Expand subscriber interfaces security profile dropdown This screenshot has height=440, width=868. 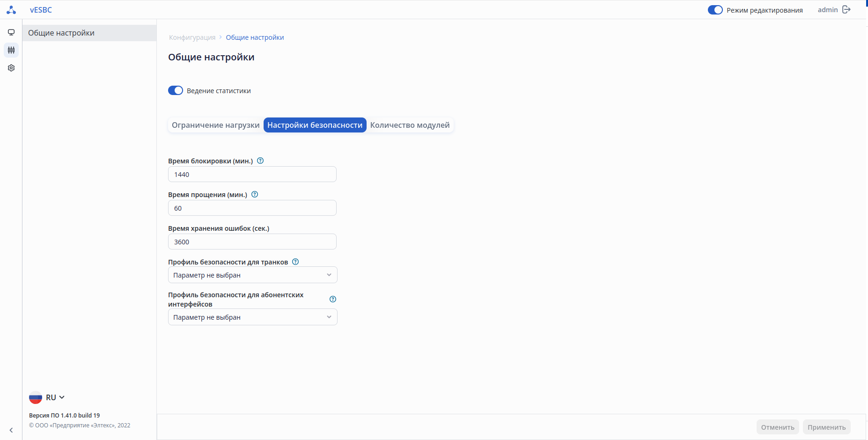pyautogui.click(x=252, y=317)
